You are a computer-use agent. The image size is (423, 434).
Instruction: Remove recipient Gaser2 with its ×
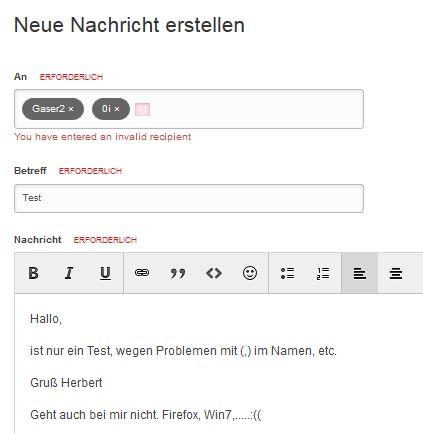pyautogui.click(x=71, y=109)
